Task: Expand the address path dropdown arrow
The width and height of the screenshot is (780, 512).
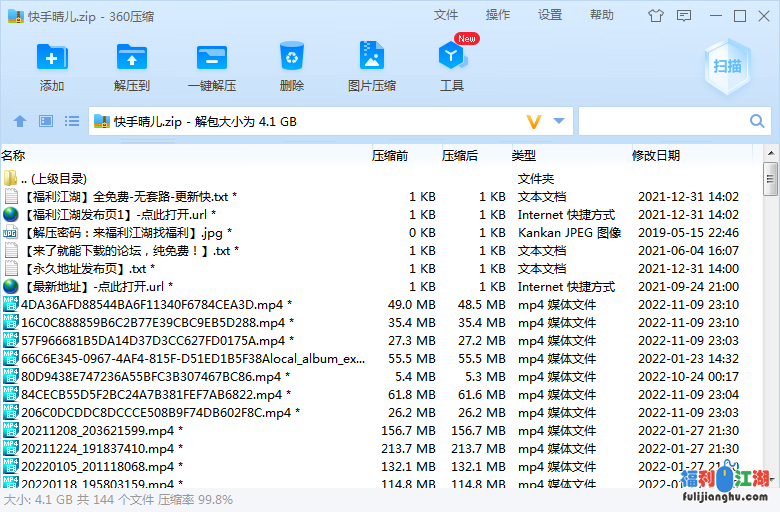Action: [x=559, y=122]
